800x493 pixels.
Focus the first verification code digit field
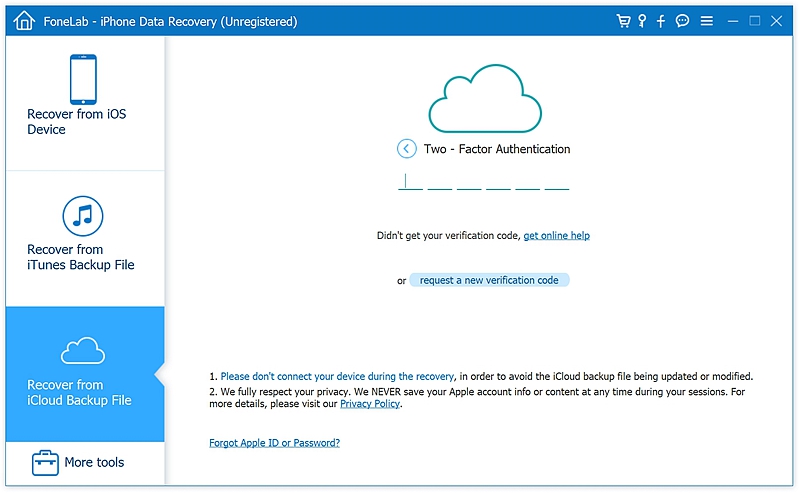[410, 182]
